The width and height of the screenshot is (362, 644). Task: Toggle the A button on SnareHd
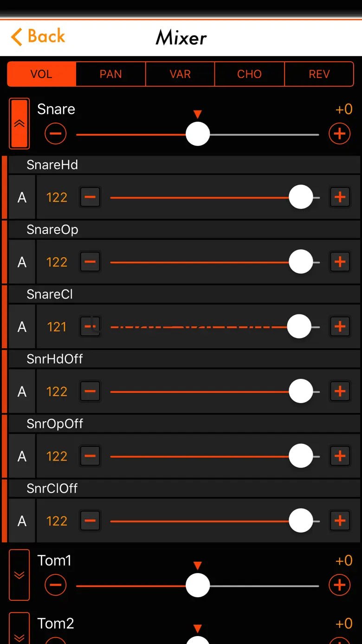22,197
